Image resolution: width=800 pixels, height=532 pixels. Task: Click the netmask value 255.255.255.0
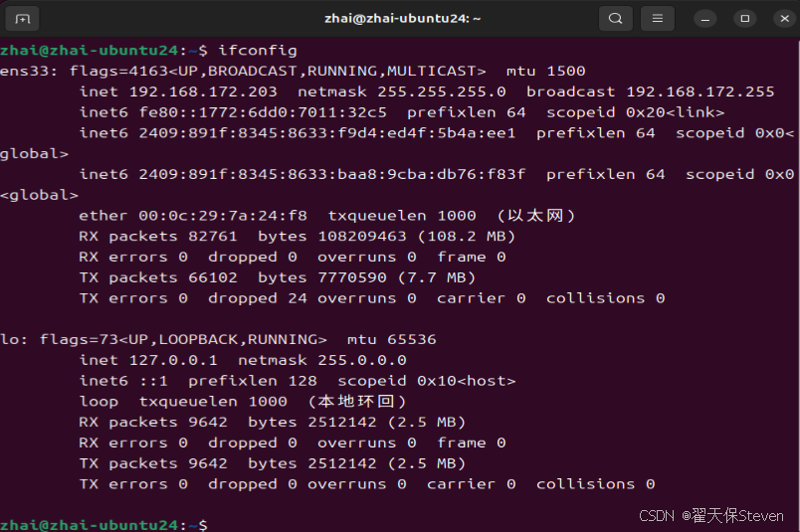click(x=442, y=91)
